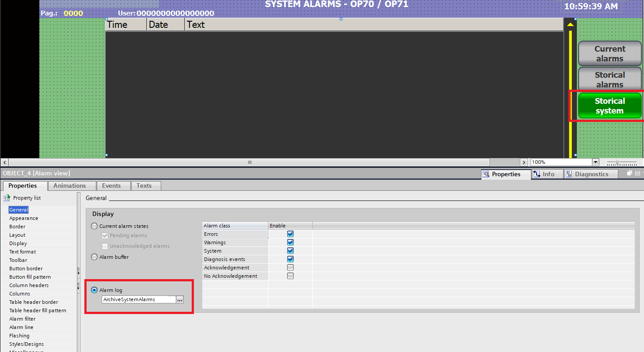Click the horizontal scrollbar right arrow

(x=524, y=162)
